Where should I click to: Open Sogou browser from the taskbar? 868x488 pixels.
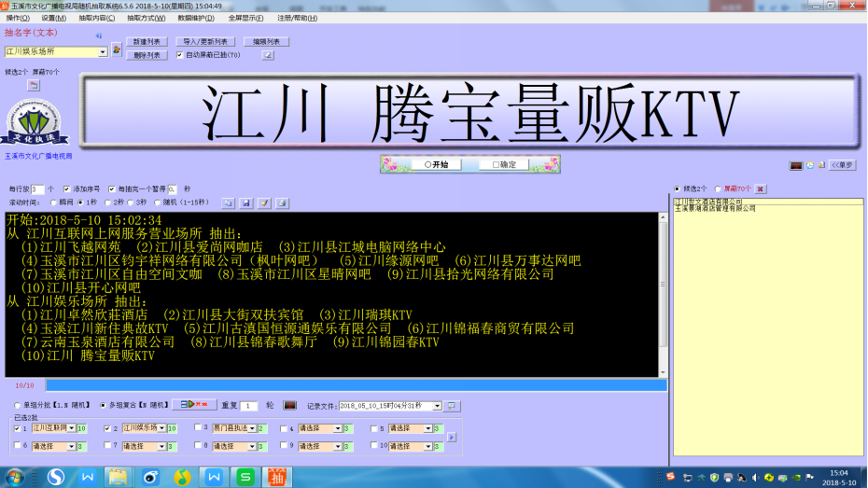coord(55,477)
